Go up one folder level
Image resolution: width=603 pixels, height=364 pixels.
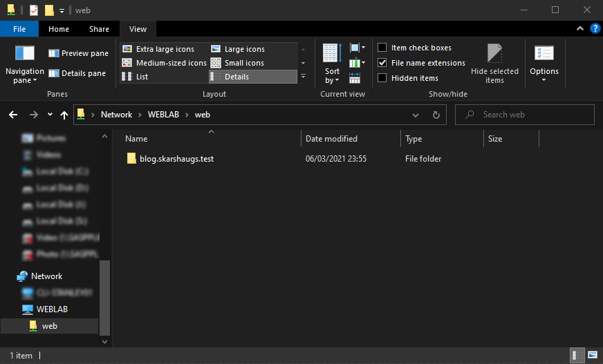(x=64, y=115)
